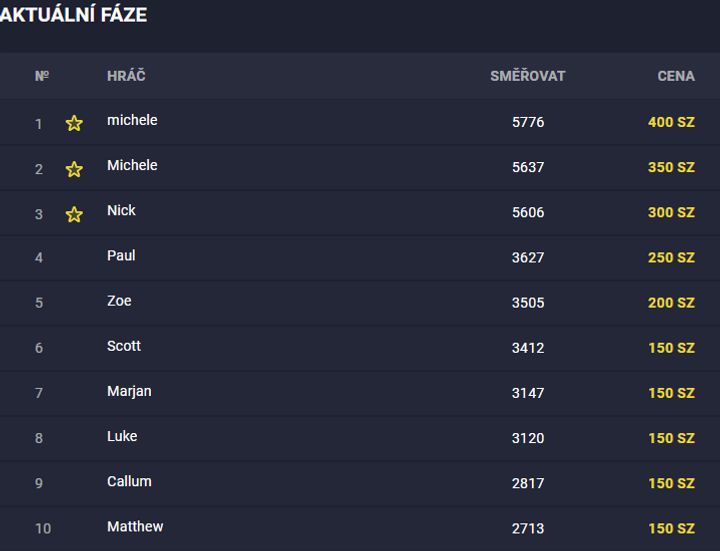This screenshot has width=720, height=551.
Task: Select player Luke's name
Action: pyautogui.click(x=122, y=436)
